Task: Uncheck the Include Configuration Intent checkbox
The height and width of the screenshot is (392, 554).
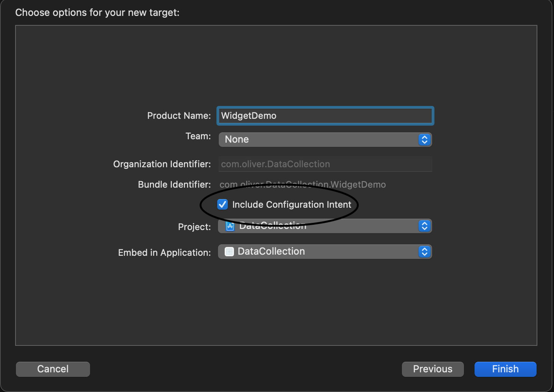Action: [x=223, y=205]
